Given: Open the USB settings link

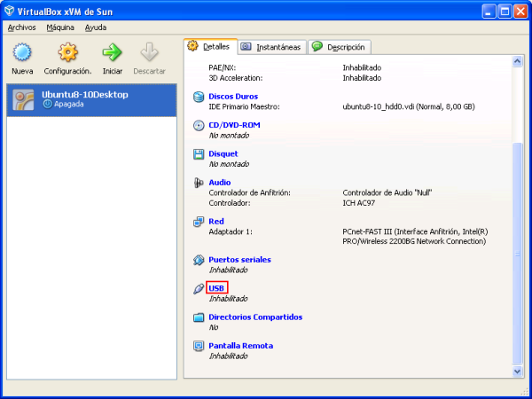Looking at the screenshot, I should click(217, 288).
